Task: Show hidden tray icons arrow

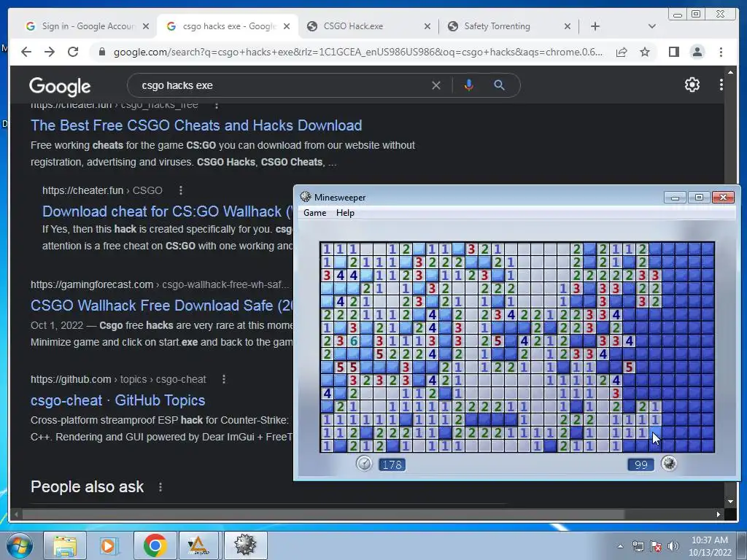Action: click(620, 547)
